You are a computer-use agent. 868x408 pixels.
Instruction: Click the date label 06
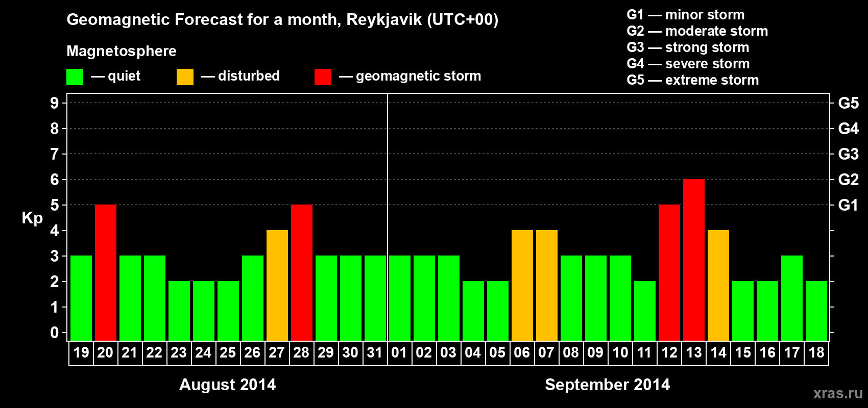click(522, 352)
